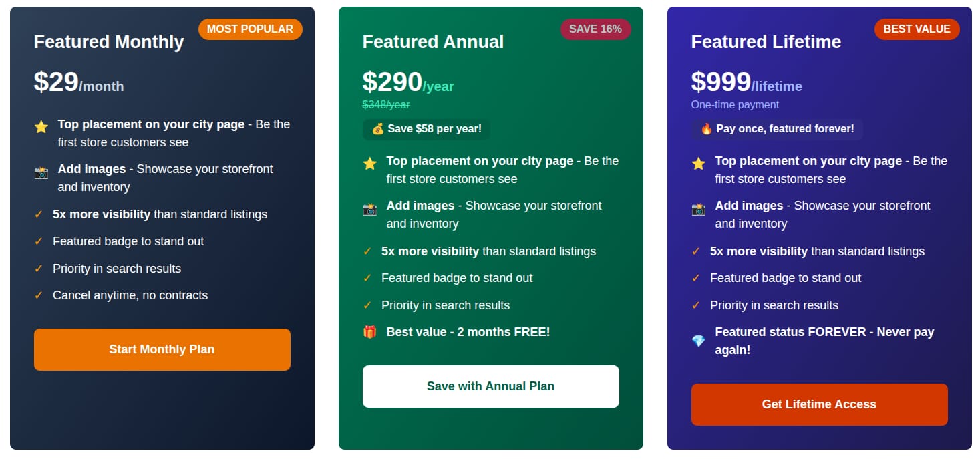Click checkmark next to Cancel anytime, no contracts
Viewport: 980px width, 459px height.
pos(39,295)
